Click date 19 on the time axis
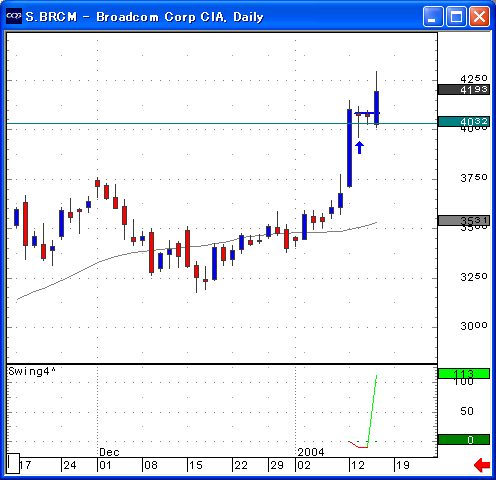496x480 pixels. point(403,465)
